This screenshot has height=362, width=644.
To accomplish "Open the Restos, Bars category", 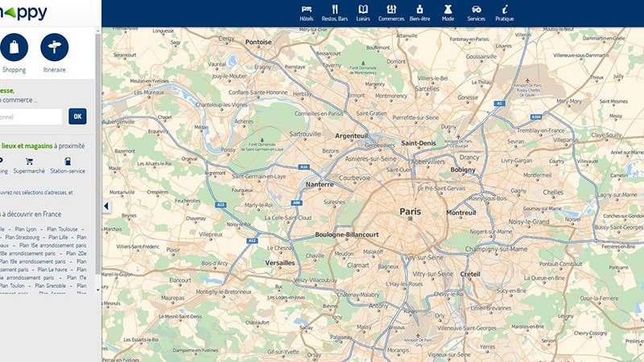I will (335, 13).
